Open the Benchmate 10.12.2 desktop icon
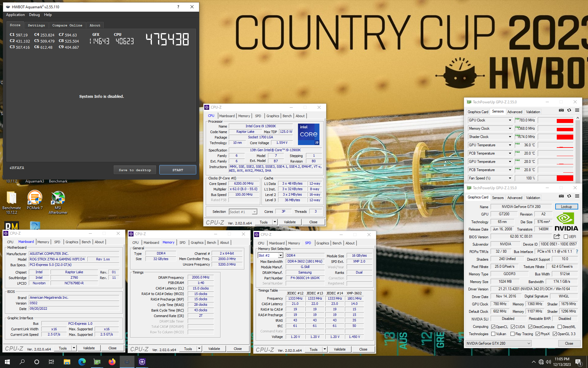Image resolution: width=588 pixels, height=368 pixels. 12,202
